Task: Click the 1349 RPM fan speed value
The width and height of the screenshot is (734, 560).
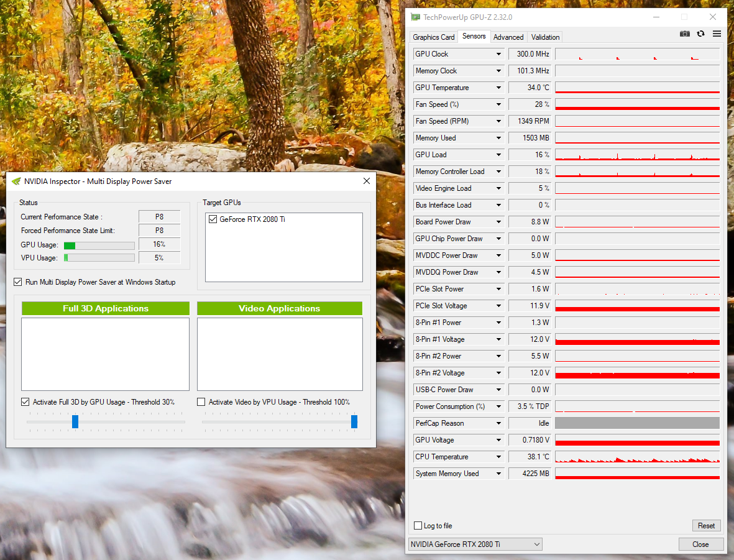Action: pyautogui.click(x=530, y=121)
